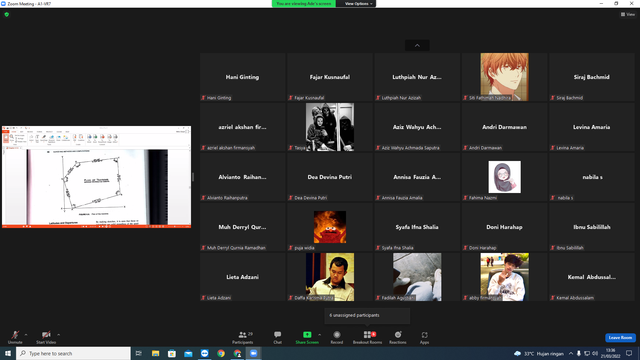The height and width of the screenshot is (360, 640).
Task: Open Windows notification center
Action: click(x=629, y=353)
